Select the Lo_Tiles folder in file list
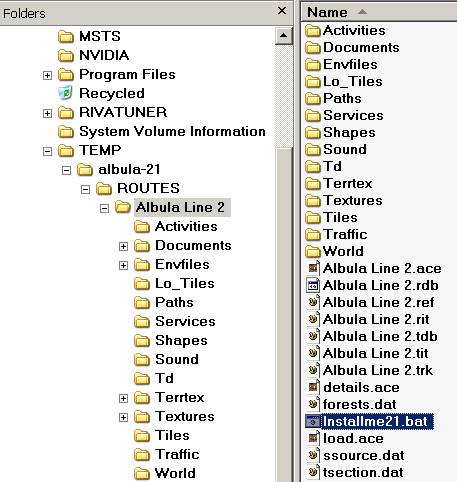The height and width of the screenshot is (482, 457). [353, 82]
